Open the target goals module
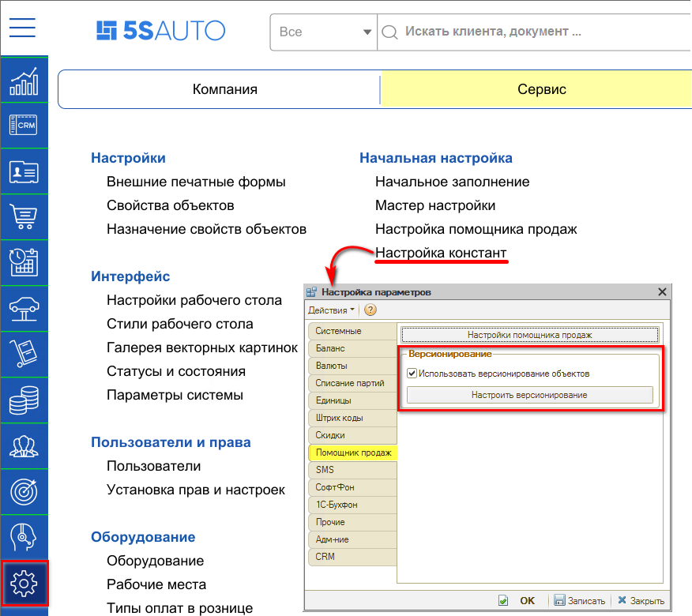The height and width of the screenshot is (616, 692). 24,491
